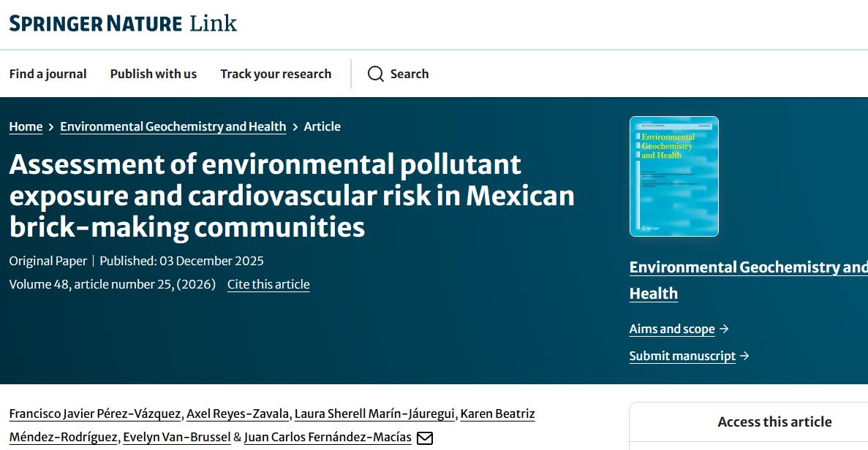Click the Springer Nature Link logo
Viewport: 868px width, 450px height.
click(x=123, y=23)
